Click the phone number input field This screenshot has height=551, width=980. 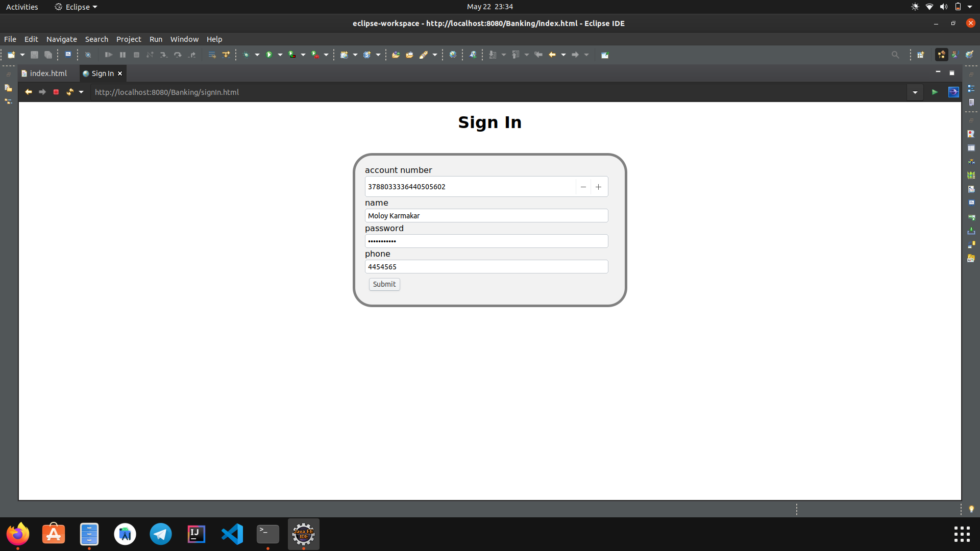pos(486,266)
